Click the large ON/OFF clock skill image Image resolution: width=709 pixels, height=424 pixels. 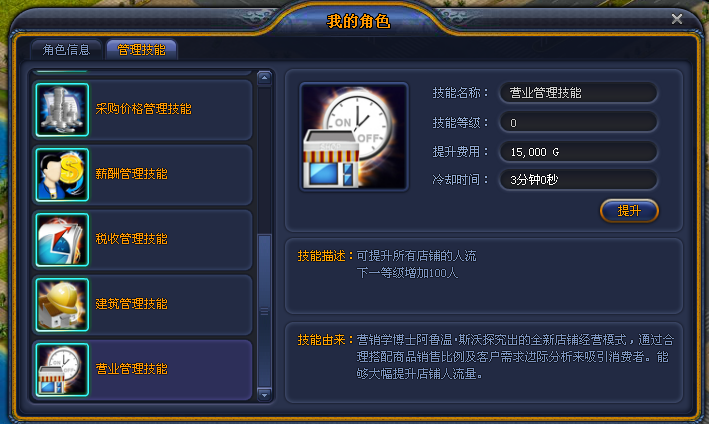354,137
